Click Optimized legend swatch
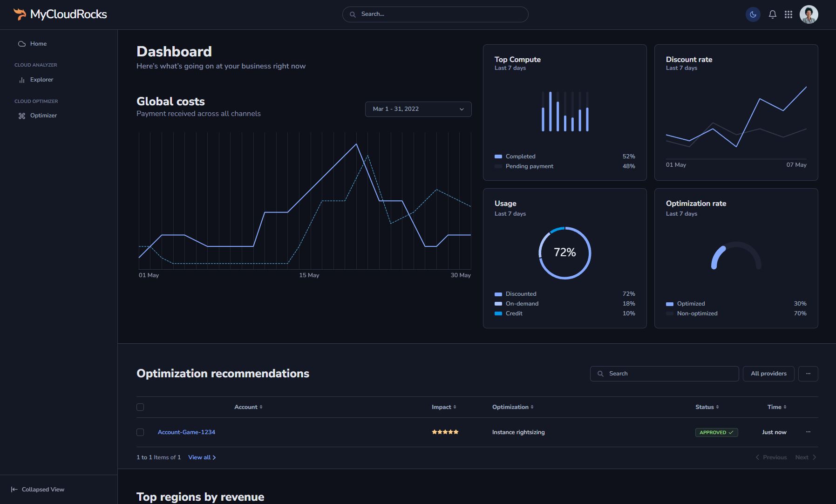 click(x=670, y=304)
